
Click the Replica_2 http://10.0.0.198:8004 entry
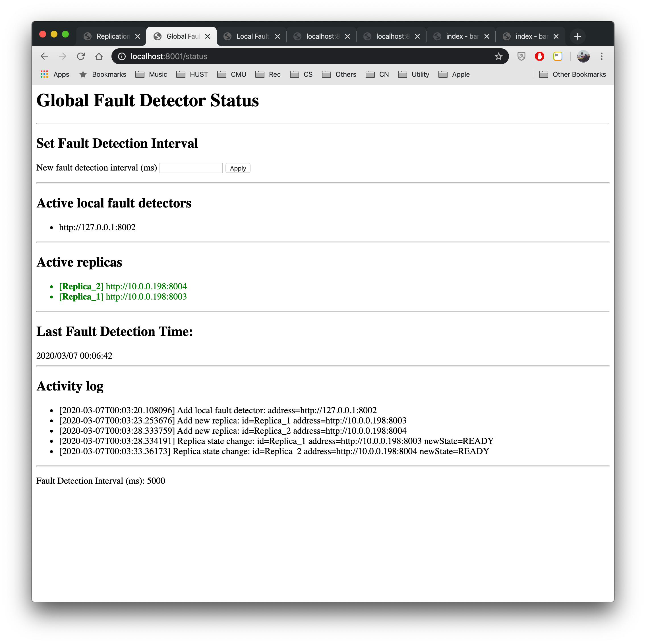[123, 286]
